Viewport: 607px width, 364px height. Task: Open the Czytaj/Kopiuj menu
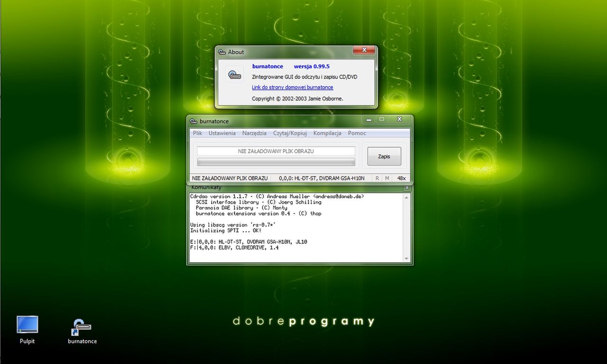(290, 133)
